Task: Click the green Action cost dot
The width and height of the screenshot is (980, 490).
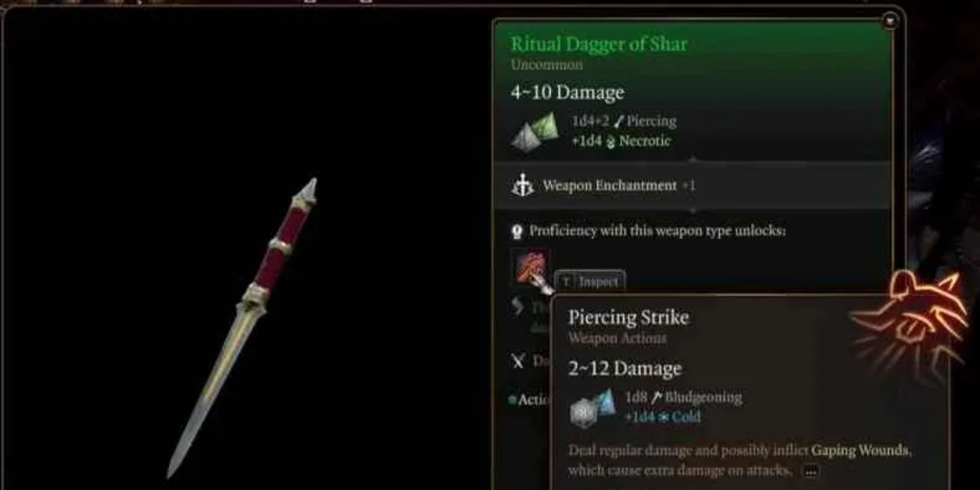Action: [x=513, y=400]
